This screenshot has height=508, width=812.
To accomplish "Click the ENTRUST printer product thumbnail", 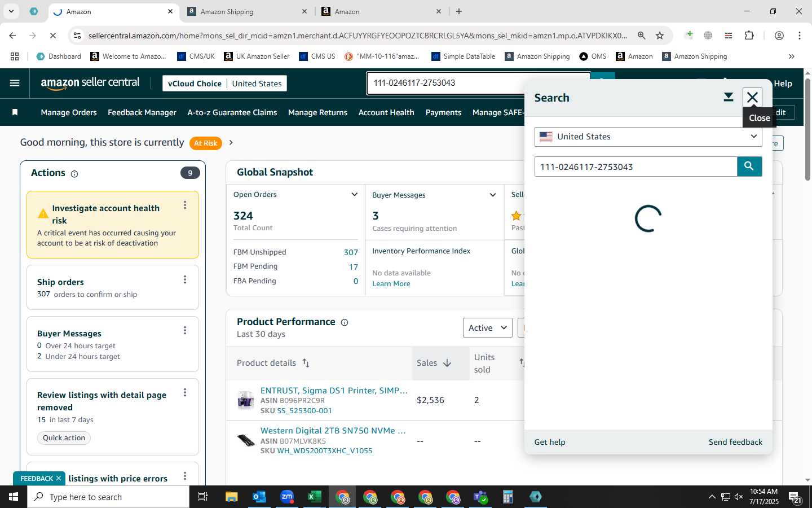I will [x=246, y=400].
